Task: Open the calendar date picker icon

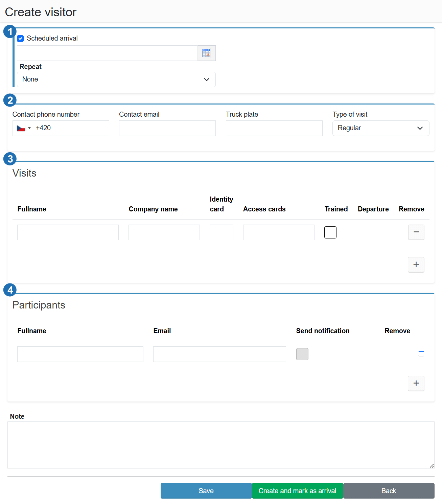Action: click(x=206, y=53)
